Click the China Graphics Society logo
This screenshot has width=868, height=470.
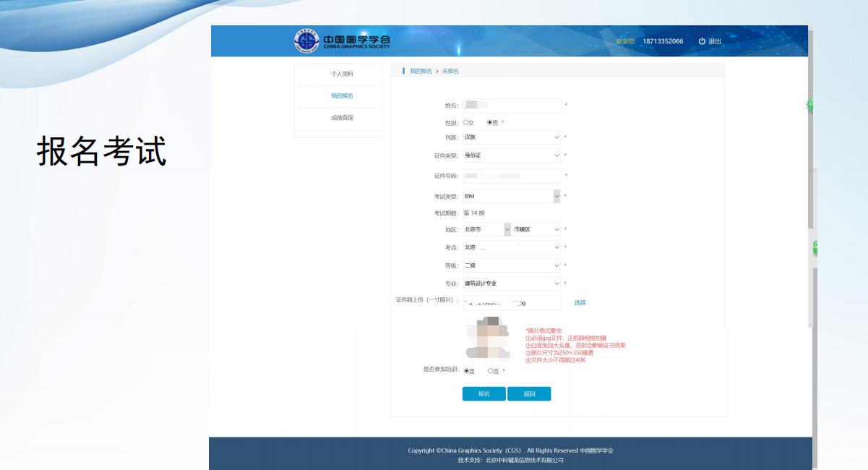click(343, 41)
